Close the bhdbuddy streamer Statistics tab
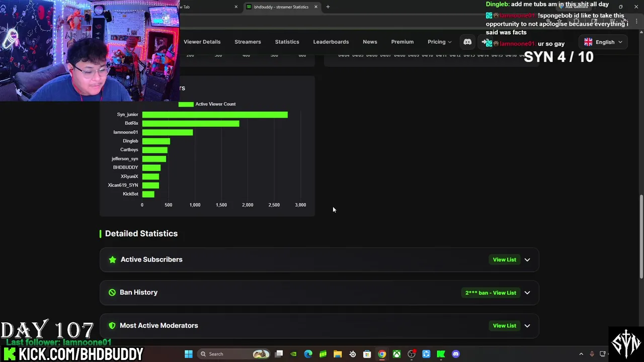 click(316, 7)
